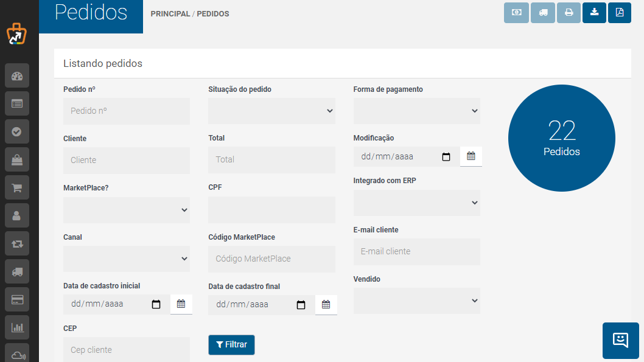644x362 pixels.
Task: Open the dashboard gauge icon in sidebar
Action: click(x=17, y=76)
